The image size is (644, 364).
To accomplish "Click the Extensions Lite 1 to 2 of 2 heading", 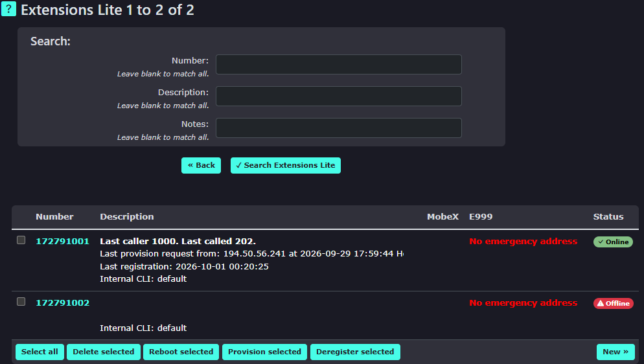I will tap(107, 10).
